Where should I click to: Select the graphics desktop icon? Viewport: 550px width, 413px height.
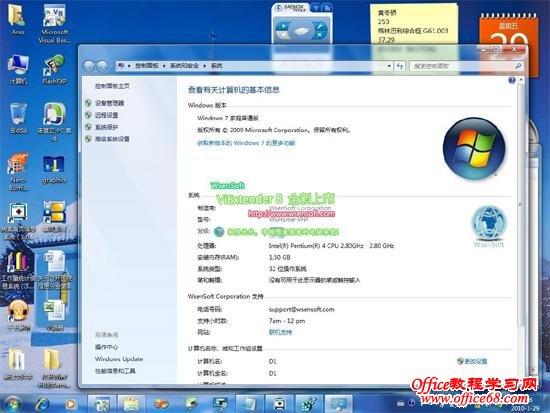coord(54,169)
